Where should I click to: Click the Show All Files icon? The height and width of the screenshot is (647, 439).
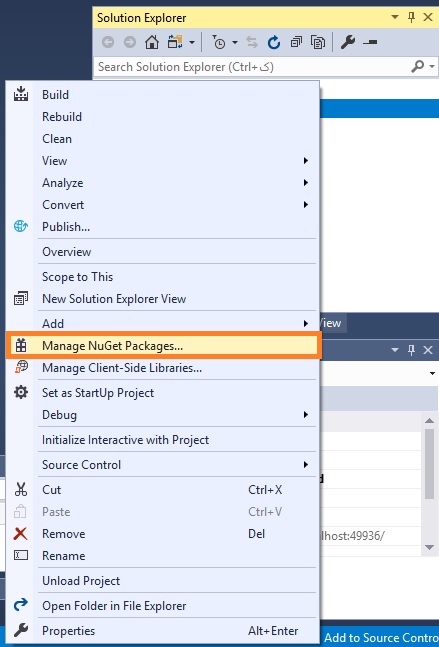(318, 42)
